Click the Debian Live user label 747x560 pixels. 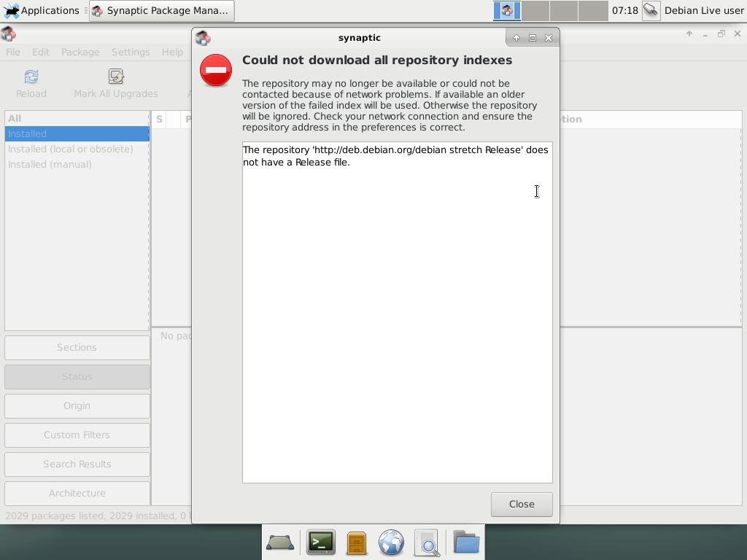click(x=704, y=10)
